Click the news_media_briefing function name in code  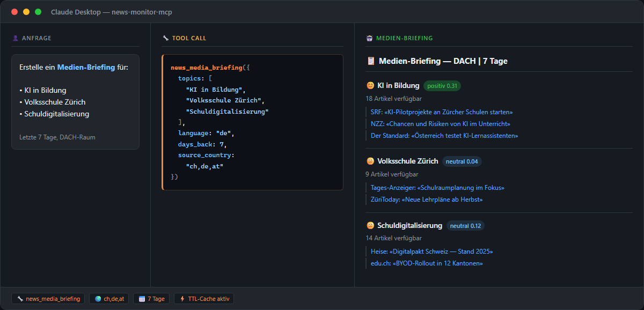click(207, 68)
